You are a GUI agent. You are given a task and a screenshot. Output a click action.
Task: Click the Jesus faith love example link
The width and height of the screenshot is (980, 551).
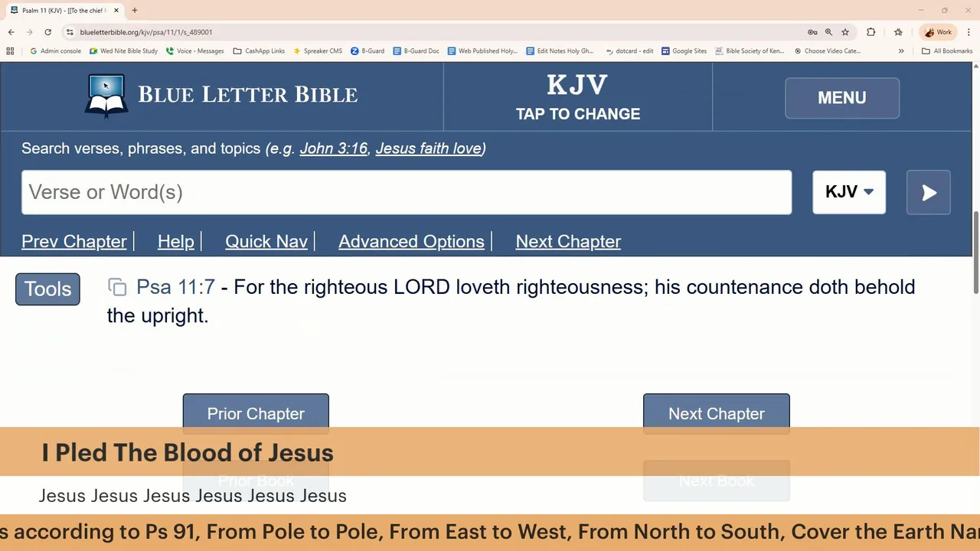click(429, 148)
